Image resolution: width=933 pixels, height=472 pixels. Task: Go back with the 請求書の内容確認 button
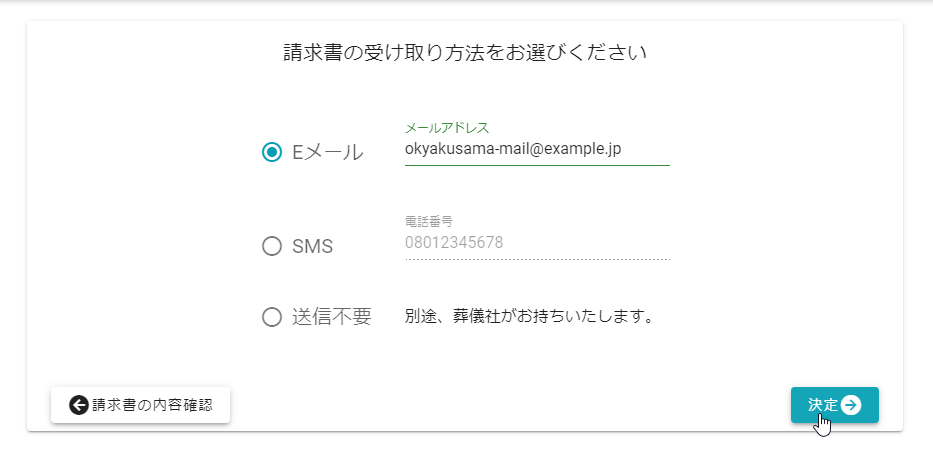coord(141,405)
